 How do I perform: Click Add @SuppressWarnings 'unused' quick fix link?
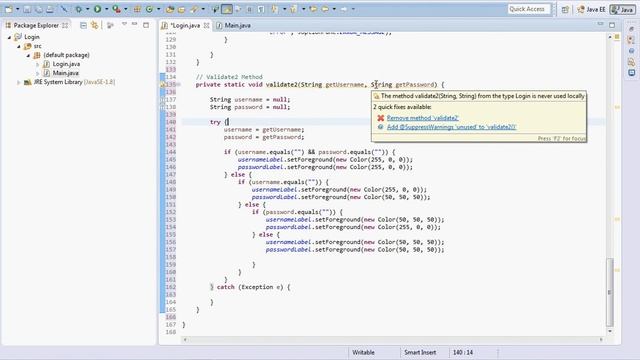(x=451, y=127)
